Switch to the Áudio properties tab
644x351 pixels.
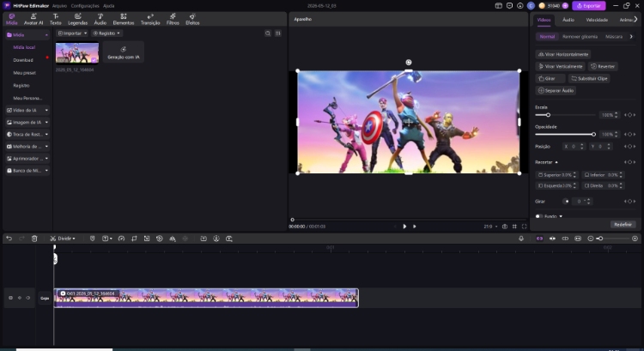click(x=568, y=20)
